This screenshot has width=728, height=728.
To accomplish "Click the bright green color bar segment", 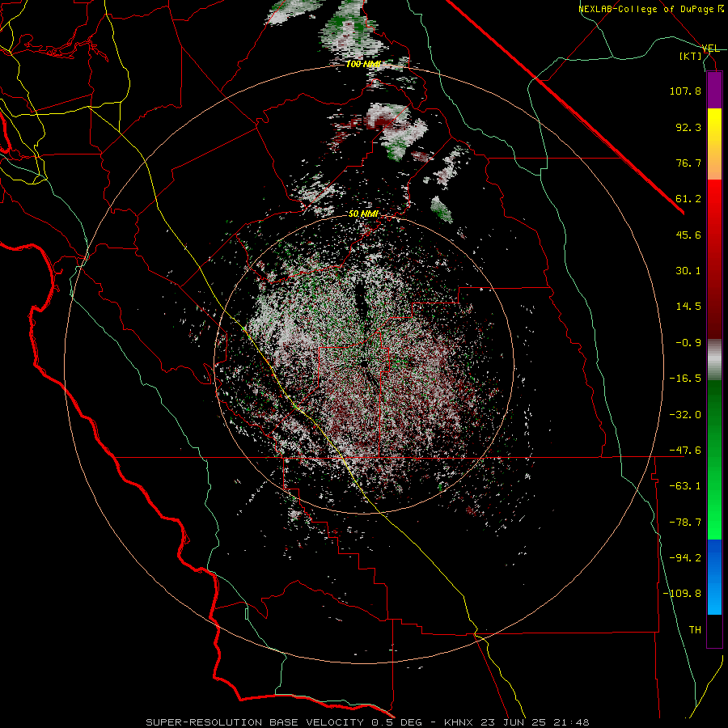I will tap(714, 459).
